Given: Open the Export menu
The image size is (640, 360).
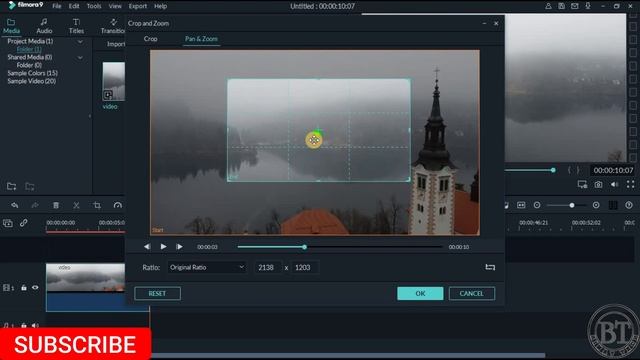Looking at the screenshot, I should point(138,6).
